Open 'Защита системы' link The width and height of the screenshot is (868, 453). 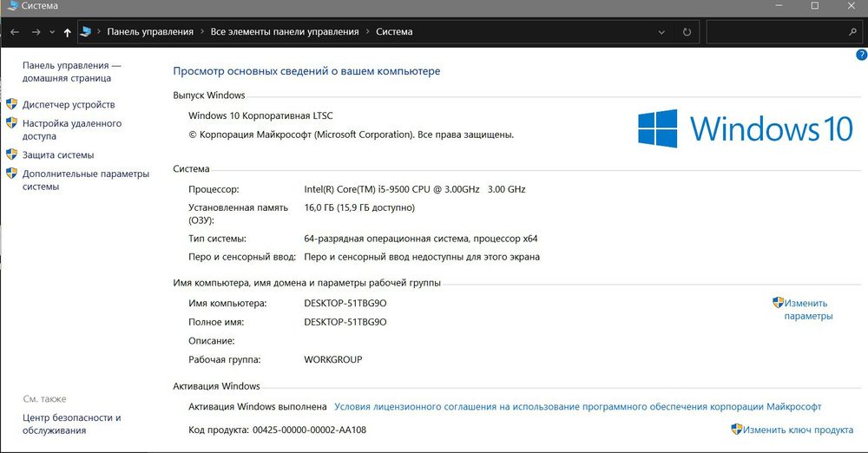pyautogui.click(x=58, y=155)
